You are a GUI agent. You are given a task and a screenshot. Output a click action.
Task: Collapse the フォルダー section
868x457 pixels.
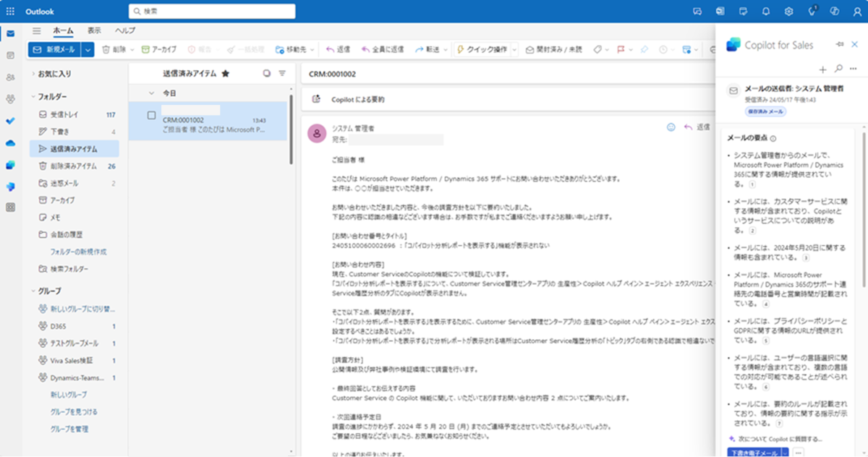[34, 96]
